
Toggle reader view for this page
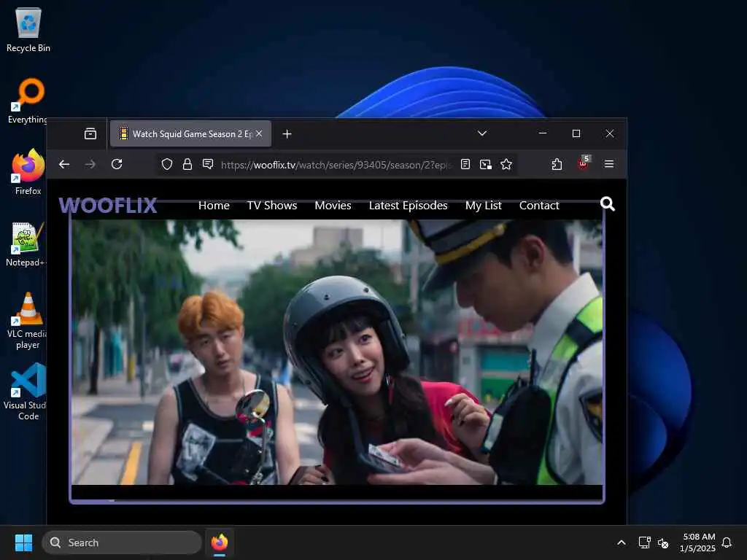point(465,164)
